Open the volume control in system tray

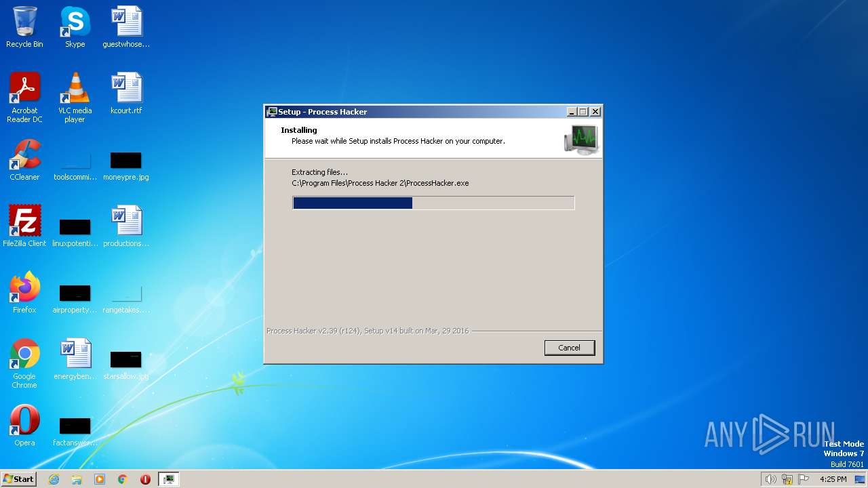point(770,479)
